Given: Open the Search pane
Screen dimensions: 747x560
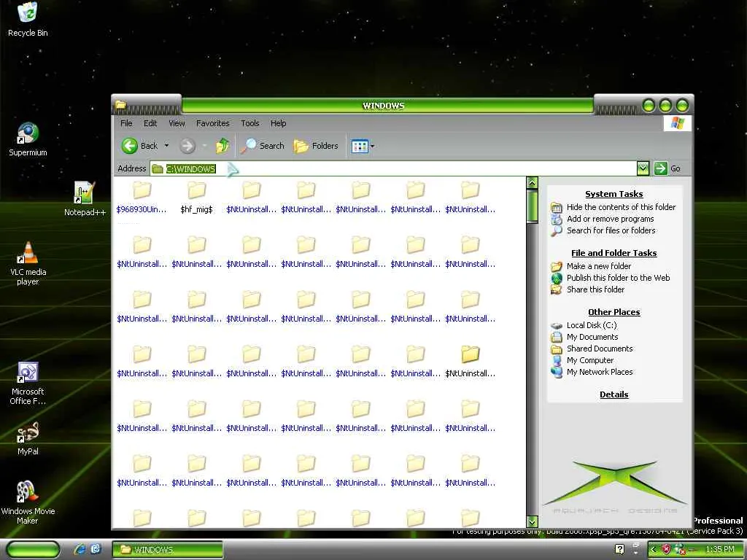Looking at the screenshot, I should 262,146.
